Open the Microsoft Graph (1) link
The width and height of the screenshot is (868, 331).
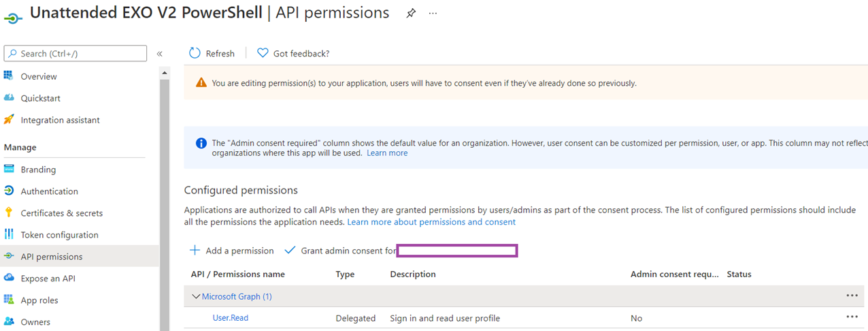237,296
